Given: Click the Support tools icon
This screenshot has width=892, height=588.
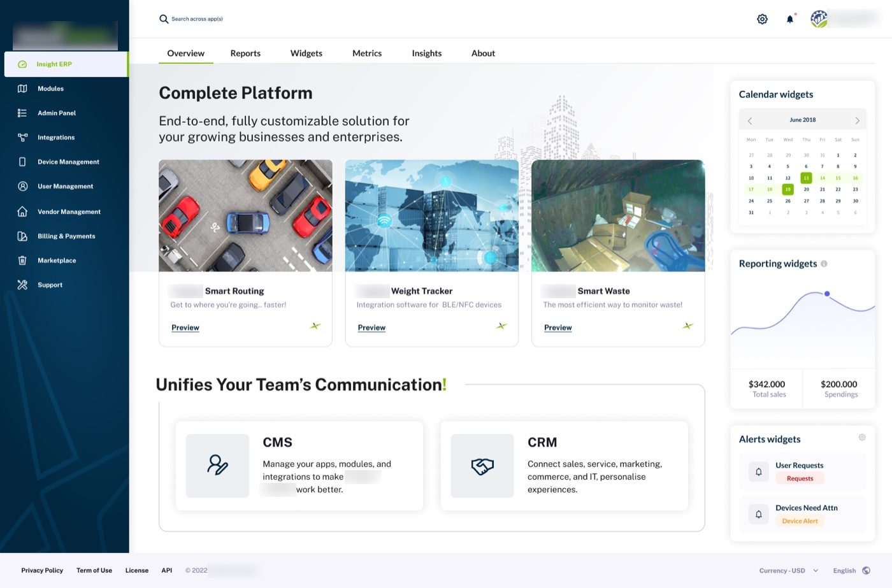Looking at the screenshot, I should pyautogui.click(x=22, y=285).
